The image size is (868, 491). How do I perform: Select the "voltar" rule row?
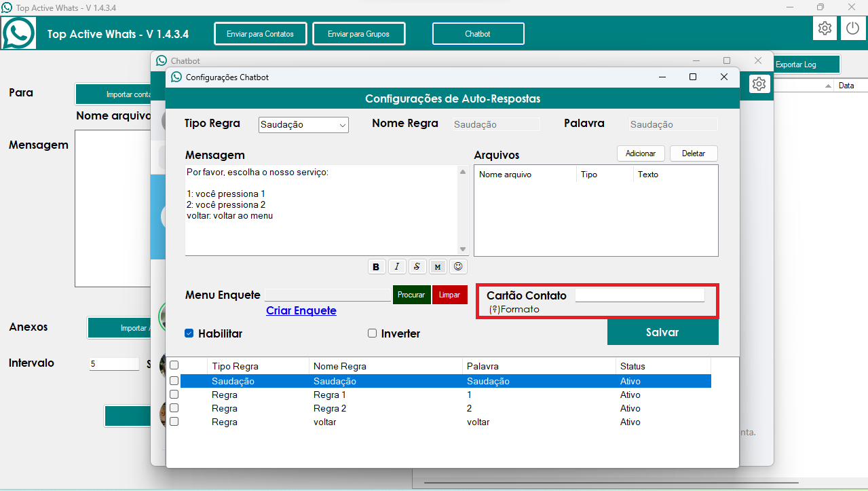(x=445, y=422)
